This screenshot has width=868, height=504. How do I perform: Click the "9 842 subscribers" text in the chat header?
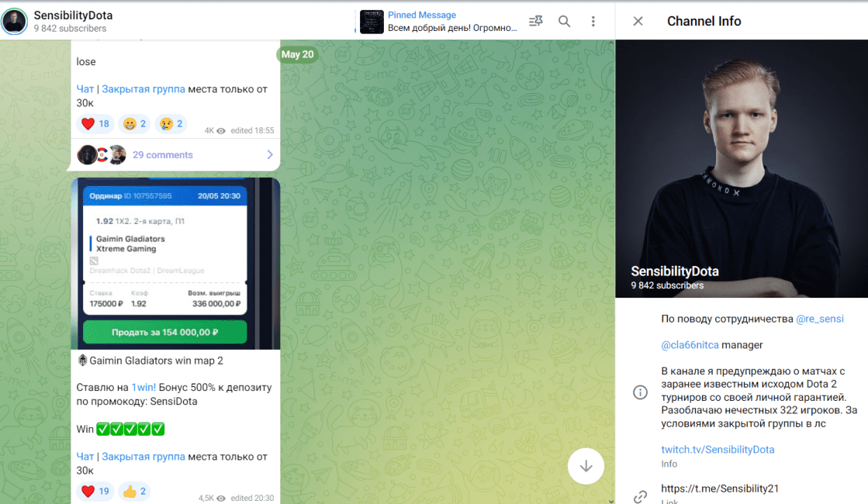[70, 28]
